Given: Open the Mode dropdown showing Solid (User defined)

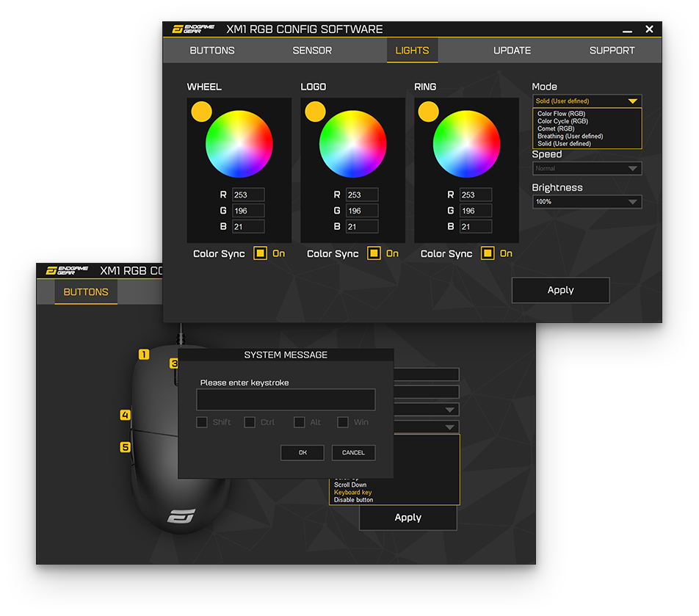Looking at the screenshot, I should click(x=587, y=101).
